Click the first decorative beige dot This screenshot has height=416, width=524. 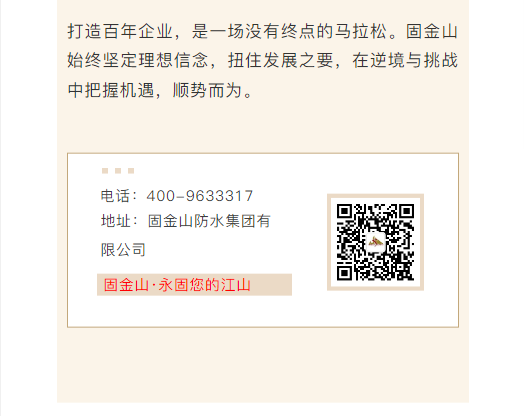(105, 171)
